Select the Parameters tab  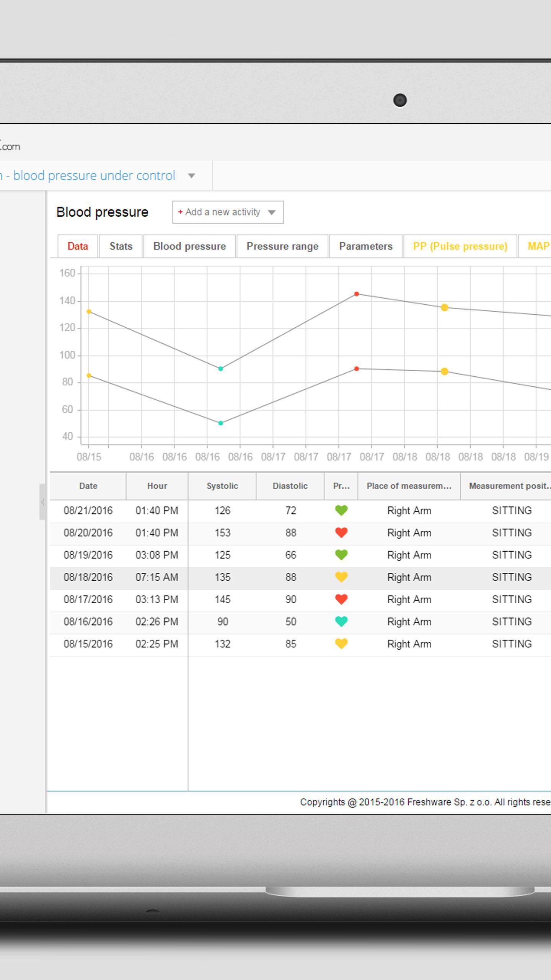pyautogui.click(x=366, y=246)
